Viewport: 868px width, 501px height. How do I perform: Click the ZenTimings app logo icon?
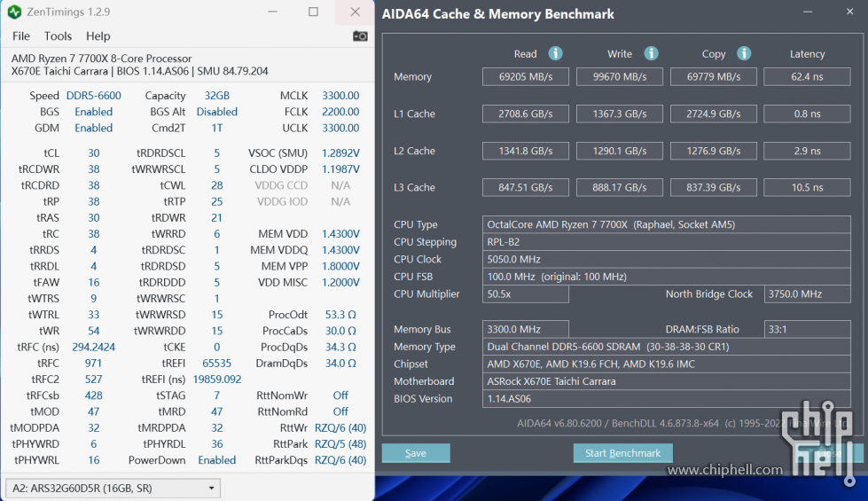[x=14, y=12]
